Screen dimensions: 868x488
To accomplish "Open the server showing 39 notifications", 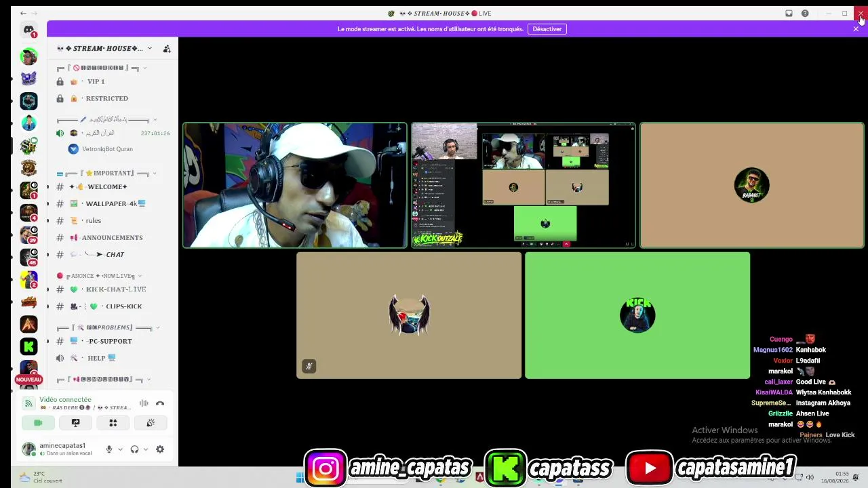I will [x=28, y=235].
